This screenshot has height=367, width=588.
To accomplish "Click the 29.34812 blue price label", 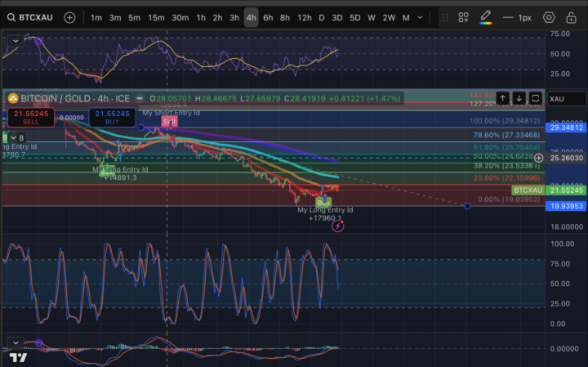I will (x=566, y=128).
